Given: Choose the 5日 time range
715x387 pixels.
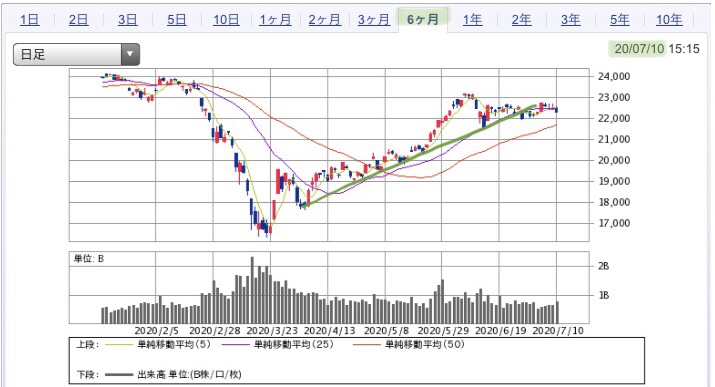Looking at the screenshot, I should [x=176, y=20].
